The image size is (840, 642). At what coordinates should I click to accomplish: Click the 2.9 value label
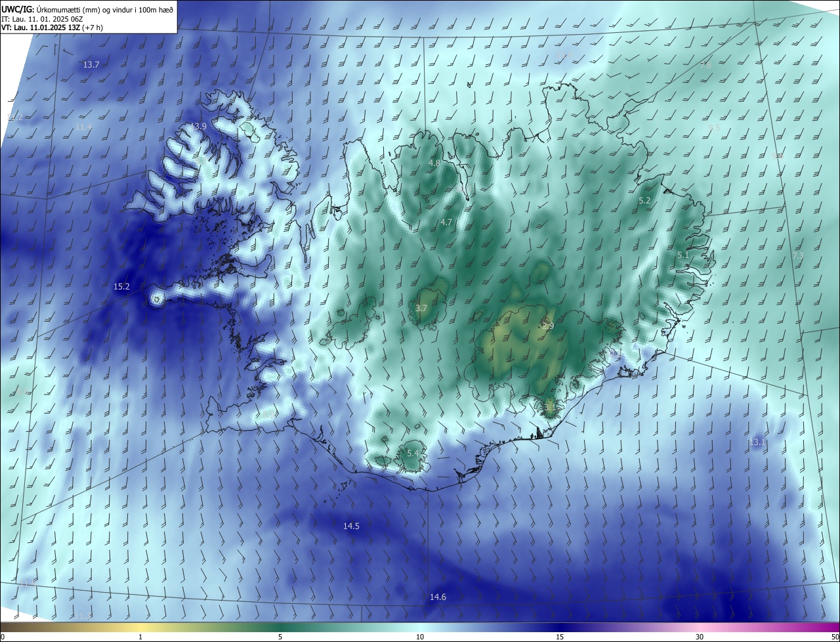tap(548, 326)
